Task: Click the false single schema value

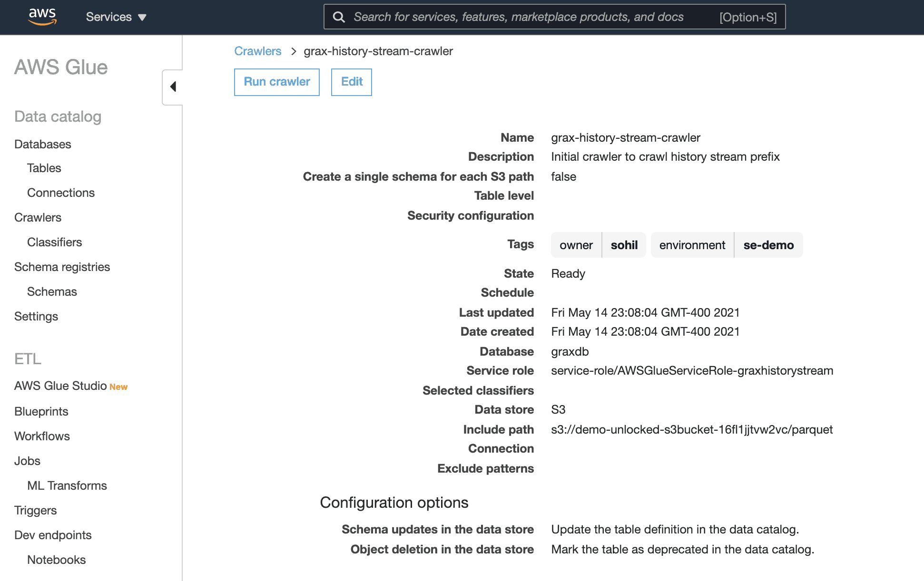Action: [563, 176]
